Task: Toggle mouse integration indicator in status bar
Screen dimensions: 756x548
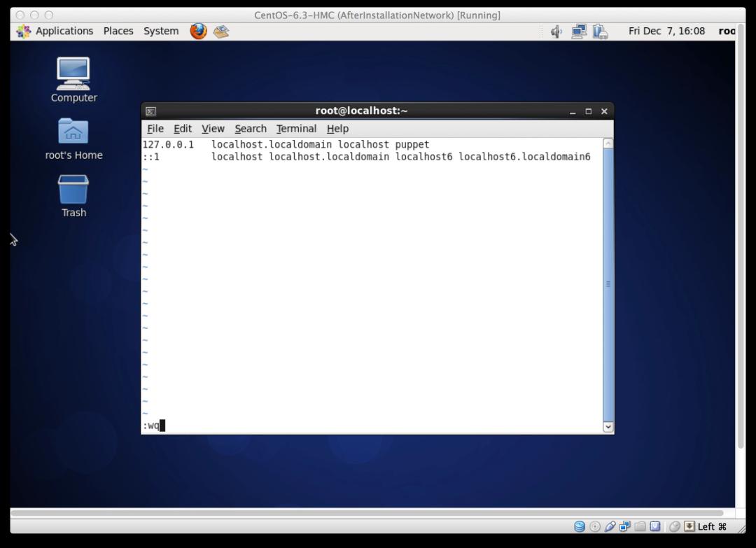Action: (674, 526)
